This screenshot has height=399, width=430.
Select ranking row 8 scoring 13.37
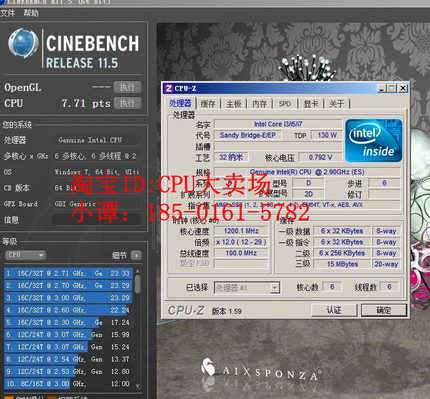(x=68, y=359)
